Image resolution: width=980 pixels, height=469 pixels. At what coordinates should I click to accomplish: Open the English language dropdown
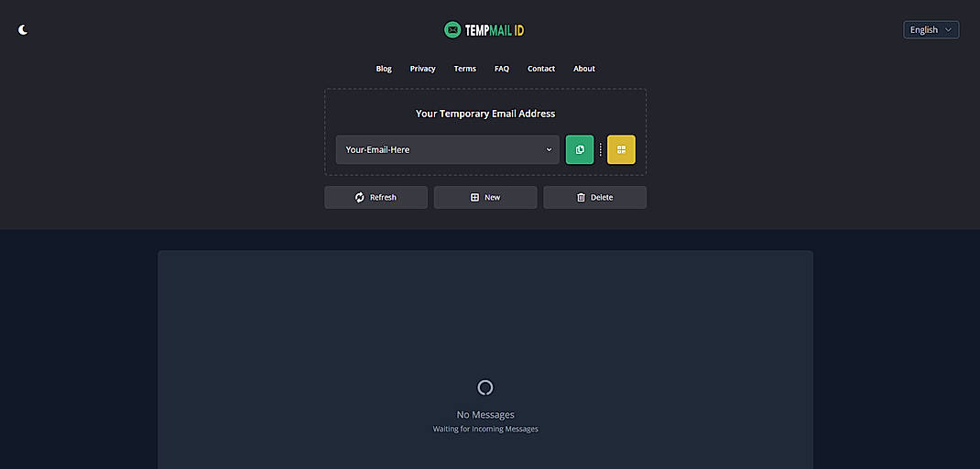coord(931,29)
